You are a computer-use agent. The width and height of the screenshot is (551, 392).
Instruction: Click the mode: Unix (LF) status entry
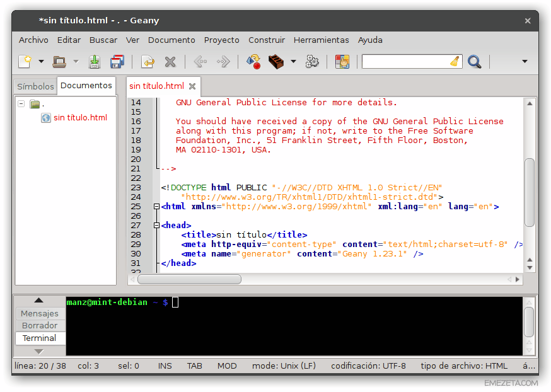pyautogui.click(x=284, y=366)
